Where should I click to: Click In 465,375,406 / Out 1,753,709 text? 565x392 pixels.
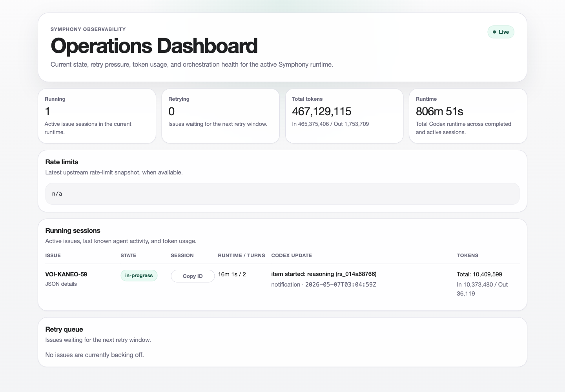[330, 124]
